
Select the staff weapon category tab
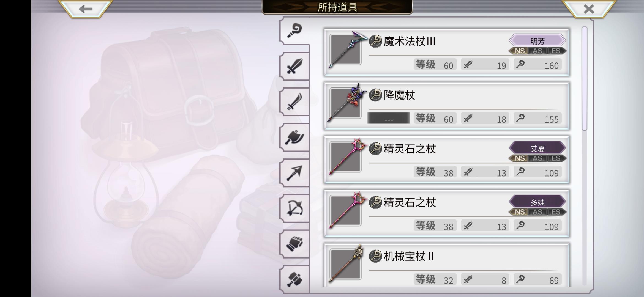pyautogui.click(x=294, y=31)
